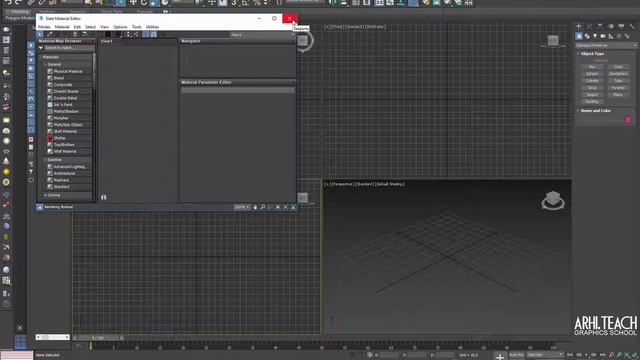Click the Tube object type button
640x360 pixels.
(618, 81)
